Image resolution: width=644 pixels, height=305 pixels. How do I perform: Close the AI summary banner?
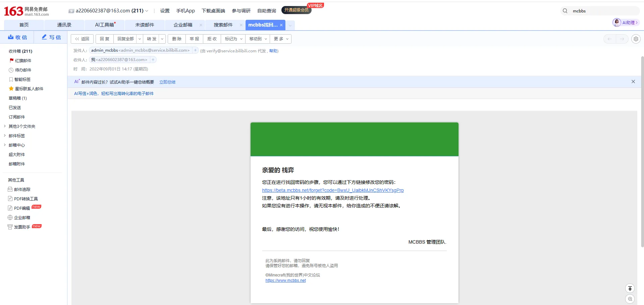coord(633,82)
